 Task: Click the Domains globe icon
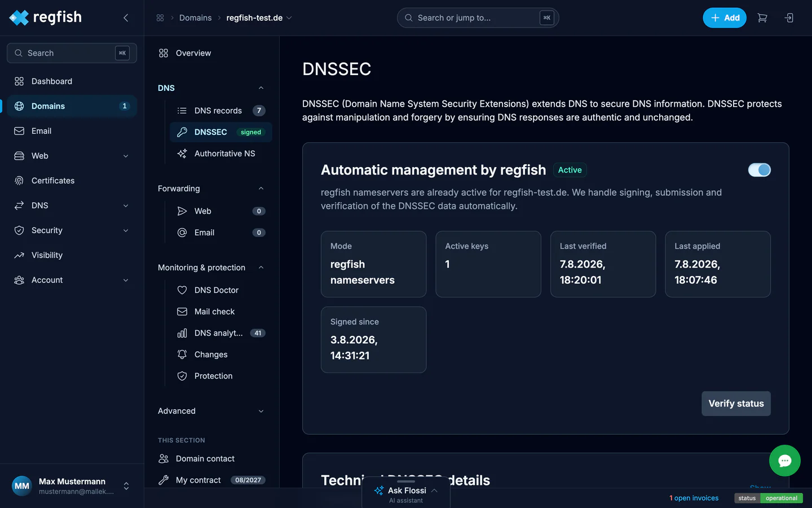pos(19,106)
